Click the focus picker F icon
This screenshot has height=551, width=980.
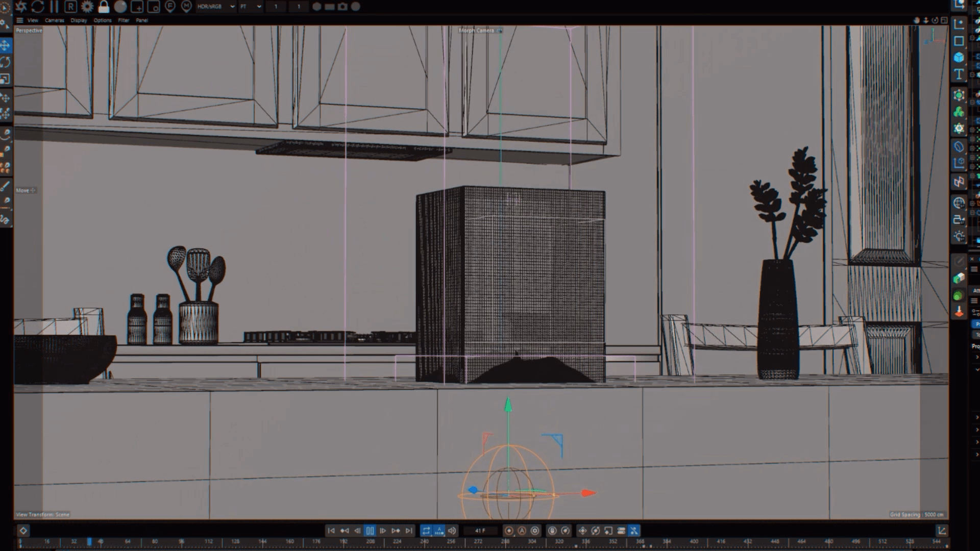pos(170,7)
